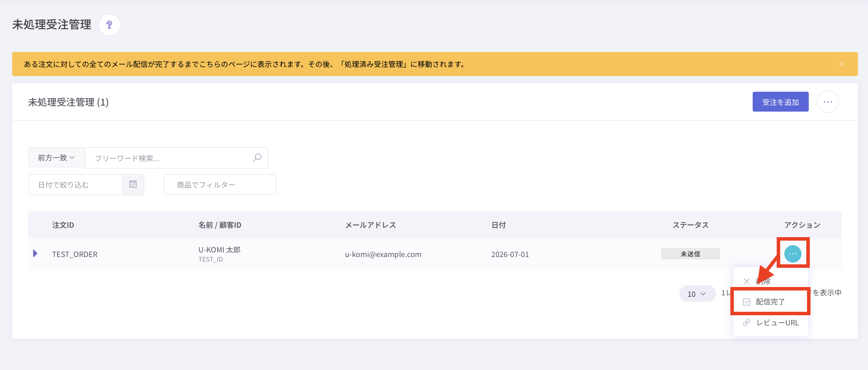Open the 10 per-page dropdown
Viewport: 868px width, 370px height.
[697, 294]
